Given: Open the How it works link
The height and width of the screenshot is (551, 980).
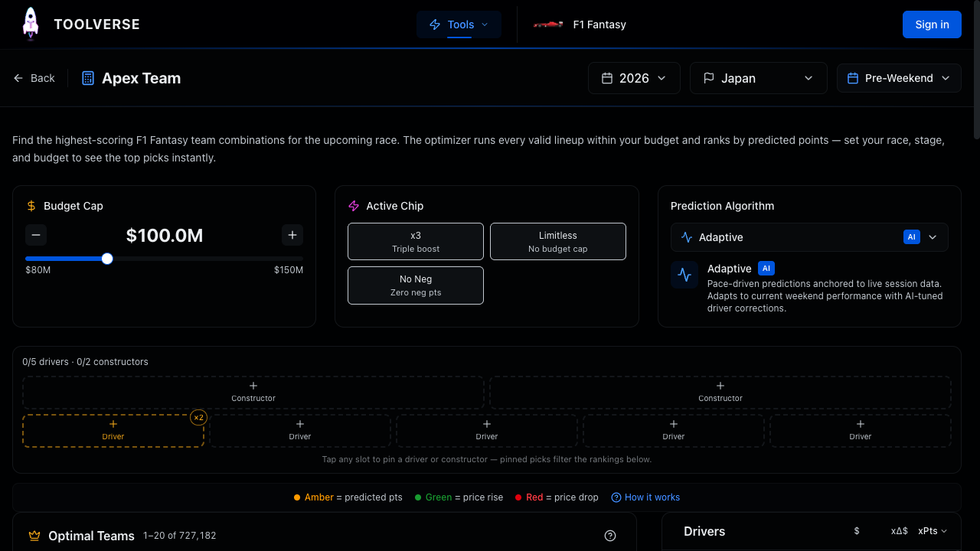Looking at the screenshot, I should (645, 497).
